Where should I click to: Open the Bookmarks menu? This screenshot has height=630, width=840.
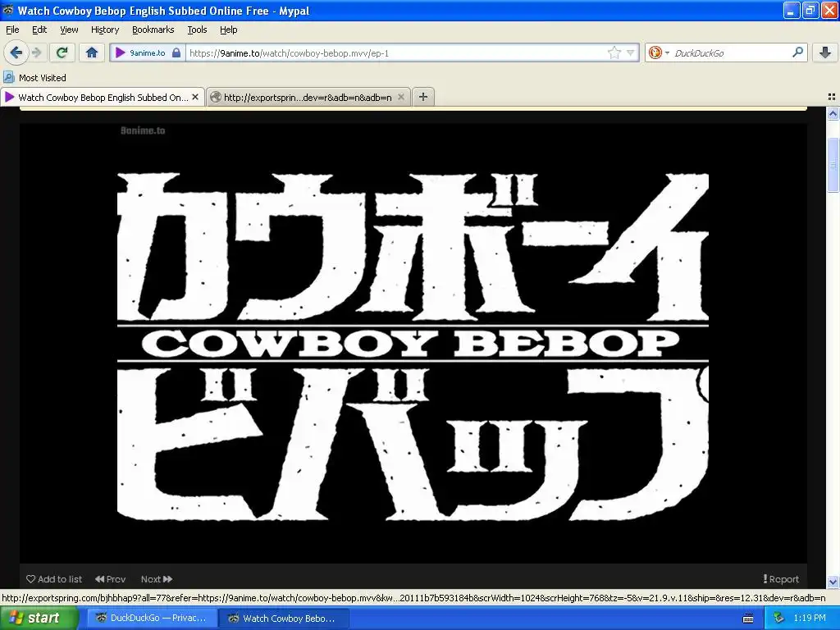pyautogui.click(x=153, y=30)
